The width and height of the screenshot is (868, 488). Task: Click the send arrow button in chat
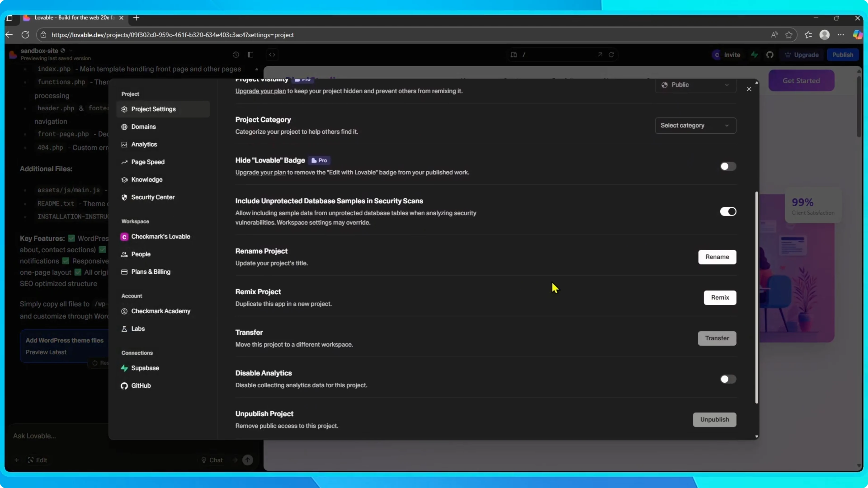tap(248, 460)
